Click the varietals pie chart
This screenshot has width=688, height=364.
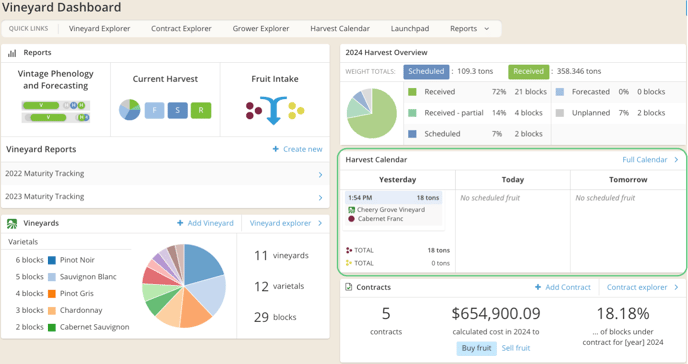[x=184, y=286]
